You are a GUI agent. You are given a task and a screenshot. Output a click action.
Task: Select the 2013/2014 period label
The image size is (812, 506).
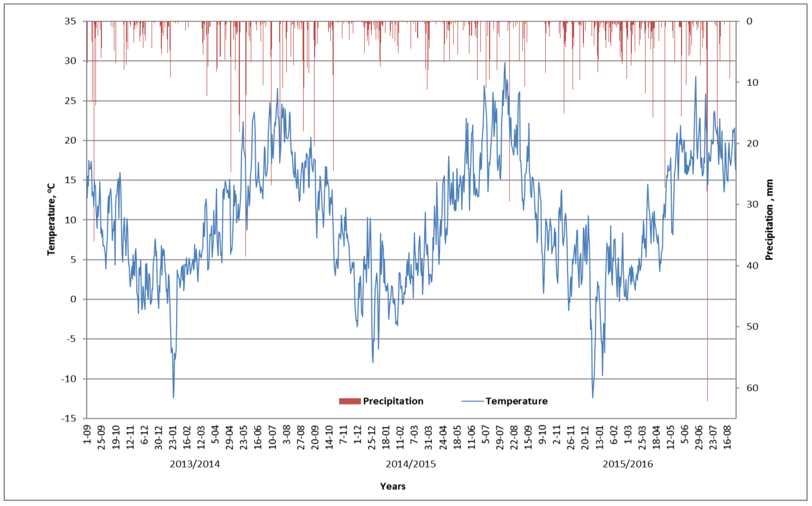coord(195,464)
